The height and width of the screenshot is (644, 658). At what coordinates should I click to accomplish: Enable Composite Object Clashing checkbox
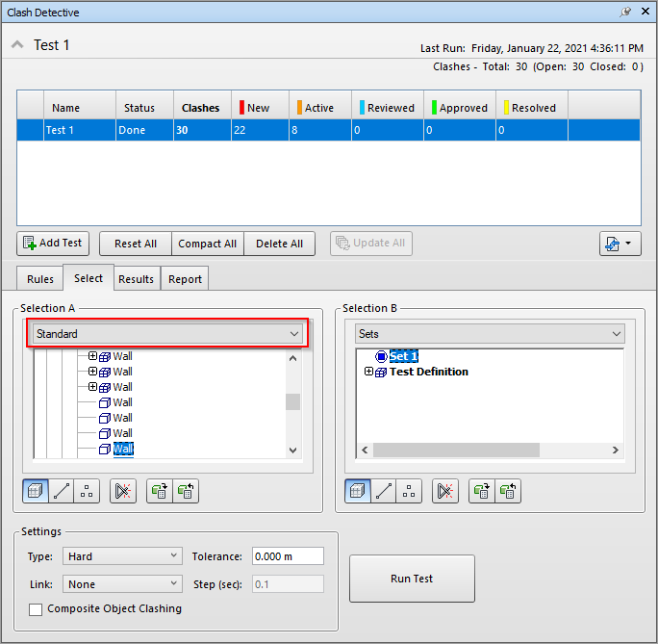click(36, 609)
